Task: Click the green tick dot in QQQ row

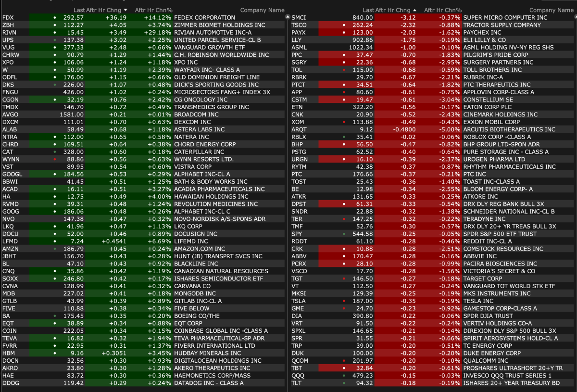Action: click(x=344, y=376)
